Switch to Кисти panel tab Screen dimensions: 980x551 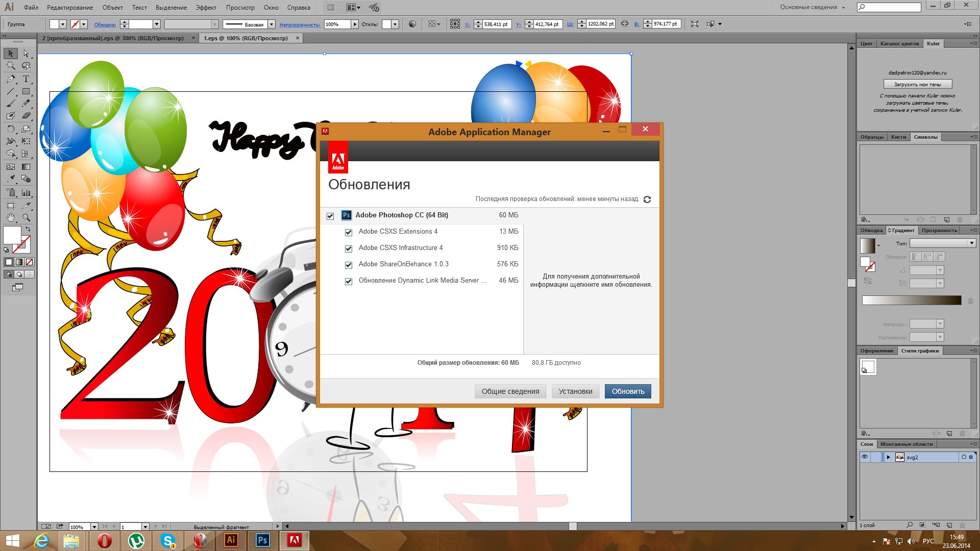tap(898, 137)
